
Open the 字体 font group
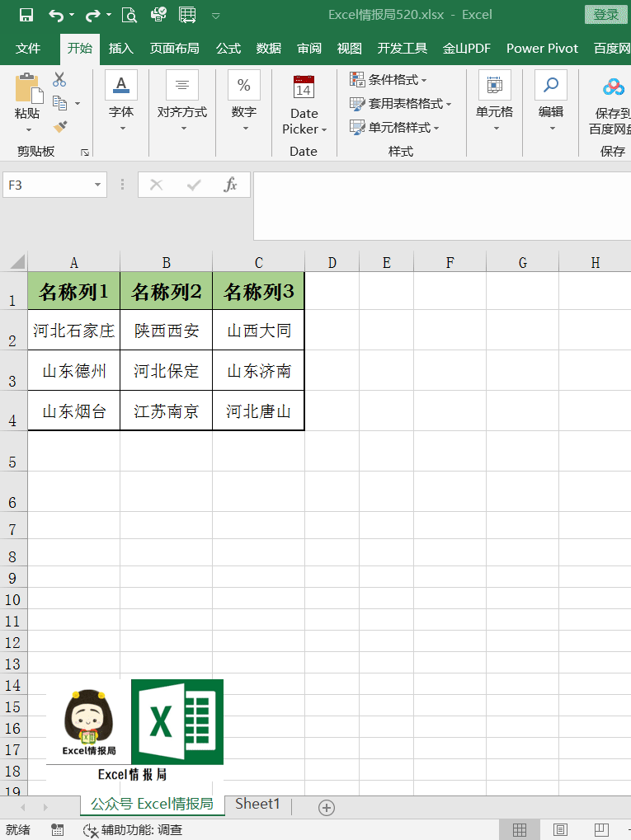(x=121, y=101)
